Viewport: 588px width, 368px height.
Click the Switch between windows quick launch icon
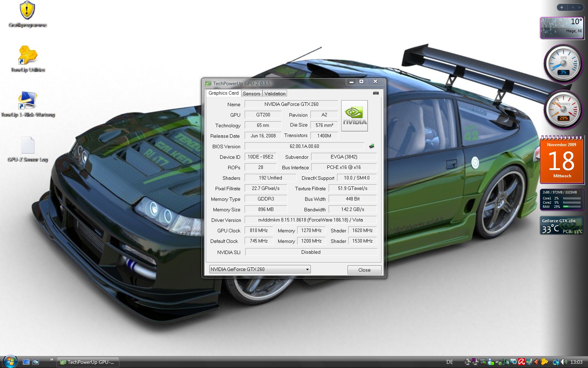tap(36, 362)
